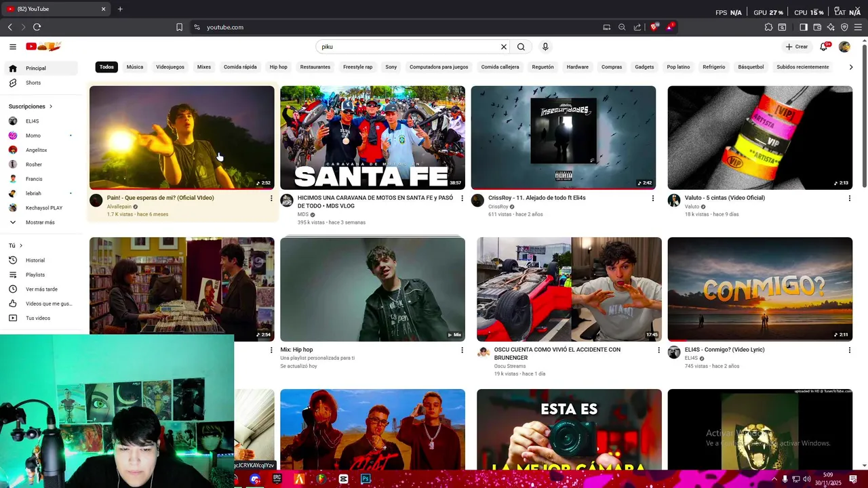Open YouTube notifications bell
Screen dimensions: 868x488
coord(824,47)
